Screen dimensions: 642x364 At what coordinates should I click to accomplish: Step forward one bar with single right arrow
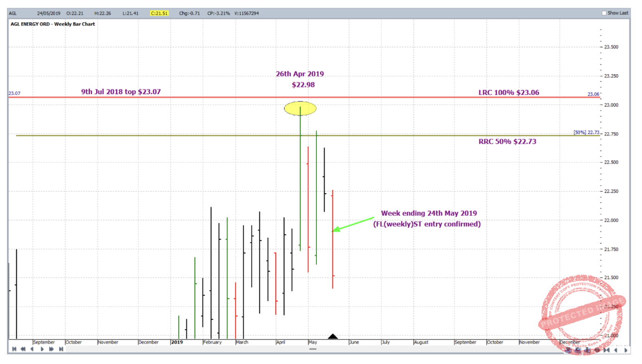42,349
